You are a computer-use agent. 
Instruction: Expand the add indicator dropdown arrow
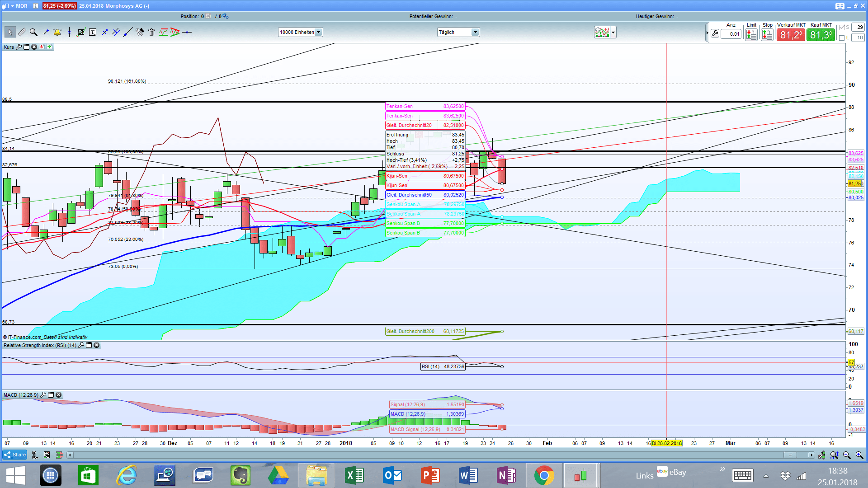tap(613, 33)
